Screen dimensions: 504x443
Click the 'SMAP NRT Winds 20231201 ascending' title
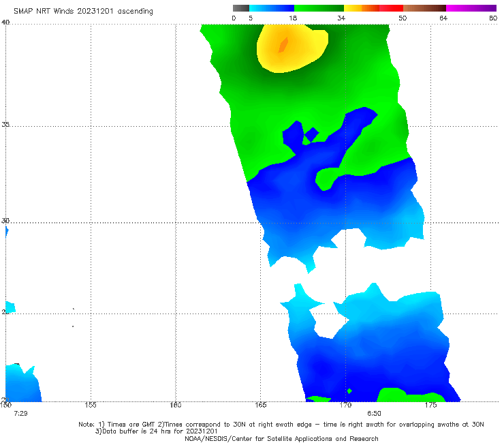click(83, 11)
